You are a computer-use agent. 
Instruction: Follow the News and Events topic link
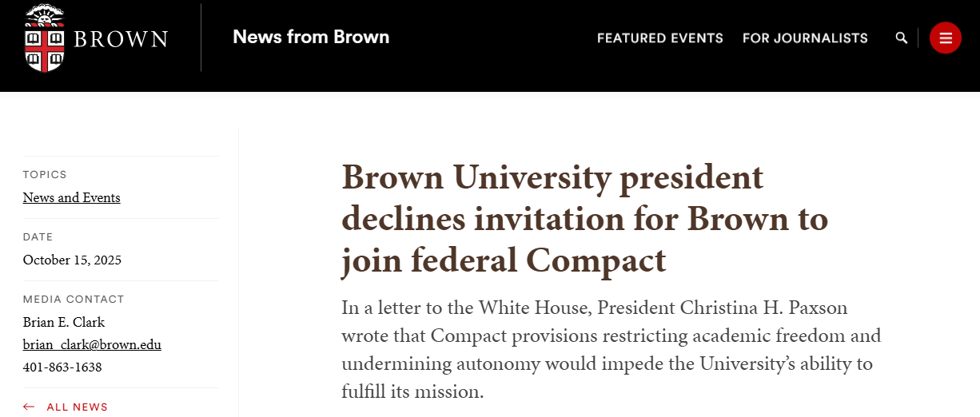pyautogui.click(x=71, y=197)
